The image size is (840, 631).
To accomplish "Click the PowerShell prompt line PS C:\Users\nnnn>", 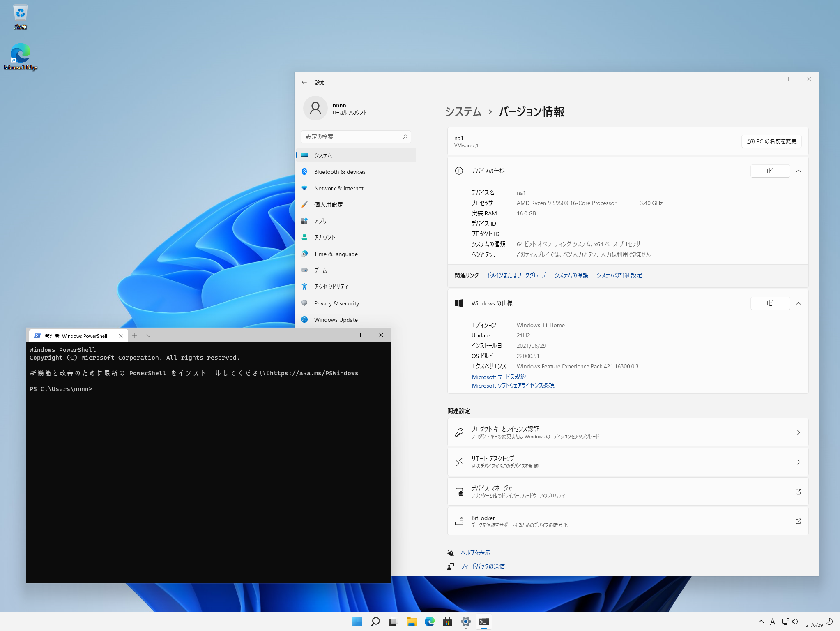I will tap(61, 389).
